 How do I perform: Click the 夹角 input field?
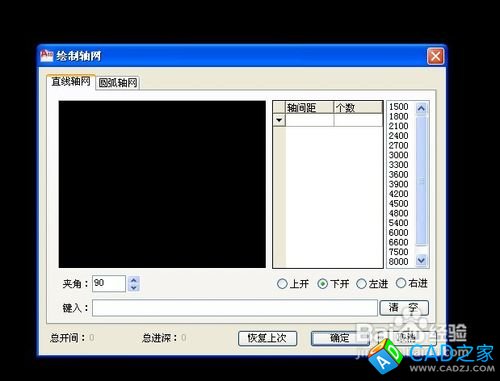tap(109, 284)
